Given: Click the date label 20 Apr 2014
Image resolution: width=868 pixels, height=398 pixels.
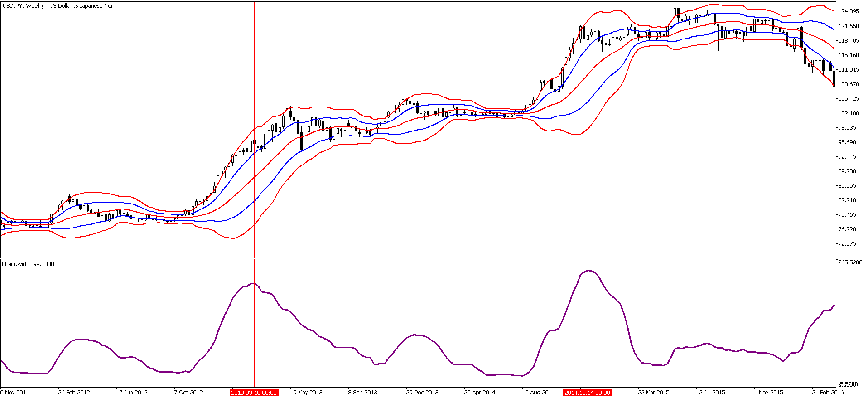Looking at the screenshot, I should click(x=480, y=393).
